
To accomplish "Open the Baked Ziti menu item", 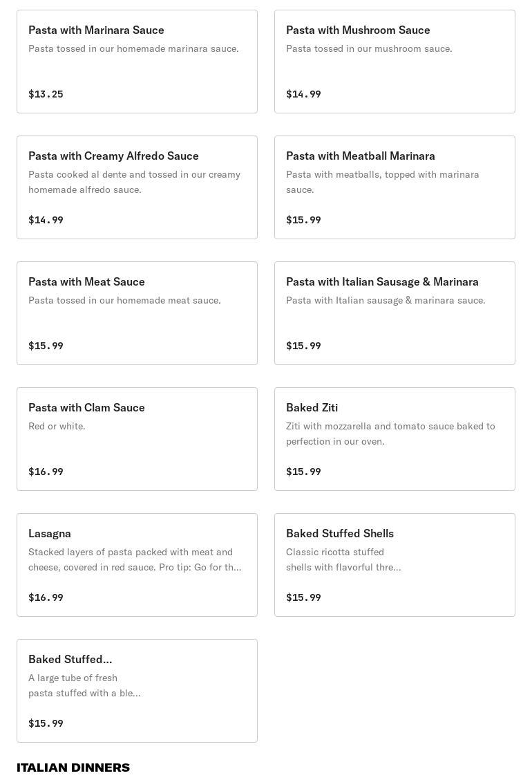I will (395, 439).
